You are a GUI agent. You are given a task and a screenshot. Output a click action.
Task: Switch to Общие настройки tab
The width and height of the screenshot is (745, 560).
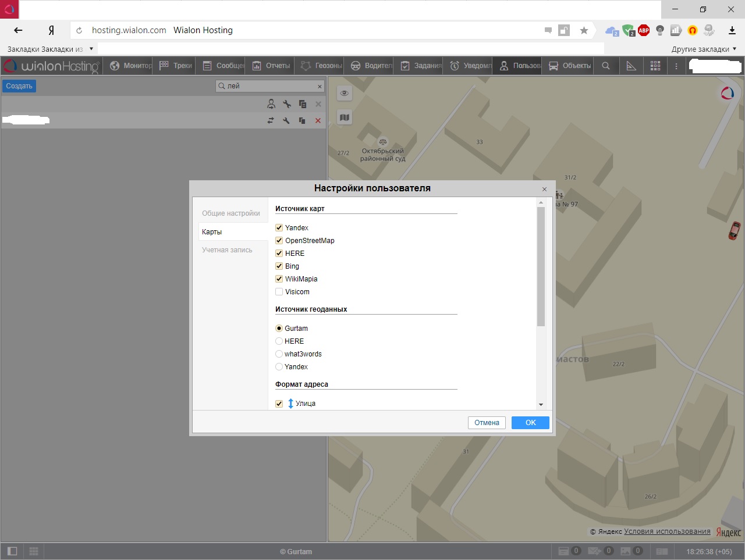tap(231, 213)
